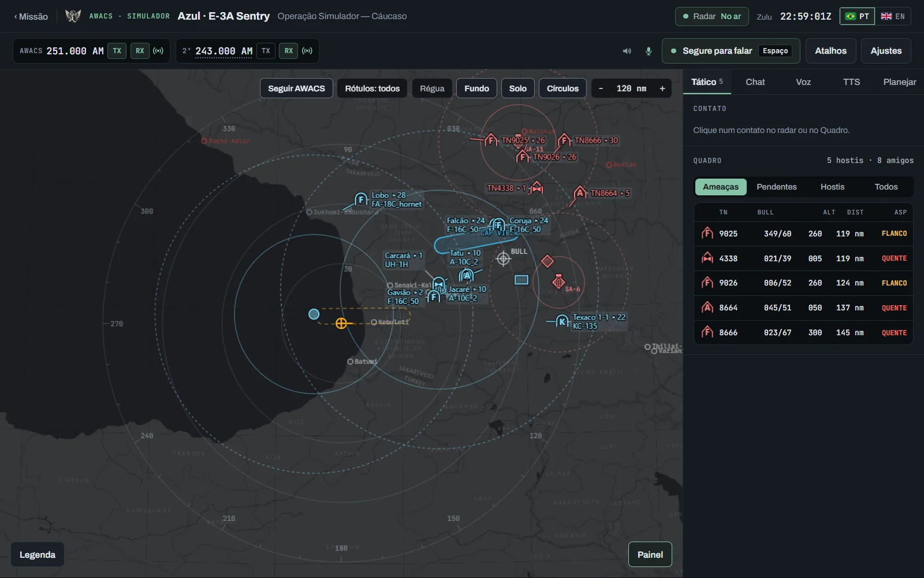Click the AWACS ownship circle marker
This screenshot has height=578, width=924.
[314, 314]
